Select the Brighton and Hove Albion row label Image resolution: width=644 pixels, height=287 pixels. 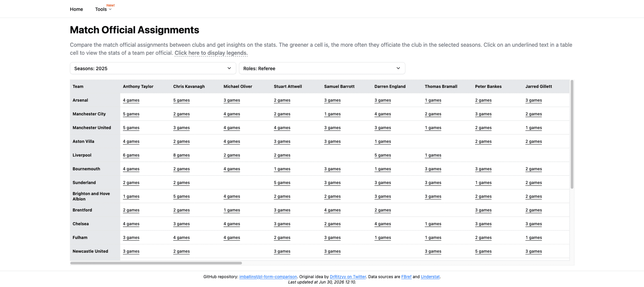pyautogui.click(x=91, y=196)
